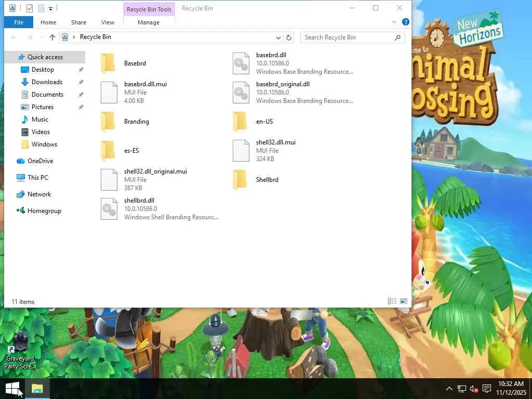The width and height of the screenshot is (532, 399).
Task: Select the Shellbrd folder icon
Action: click(x=240, y=180)
